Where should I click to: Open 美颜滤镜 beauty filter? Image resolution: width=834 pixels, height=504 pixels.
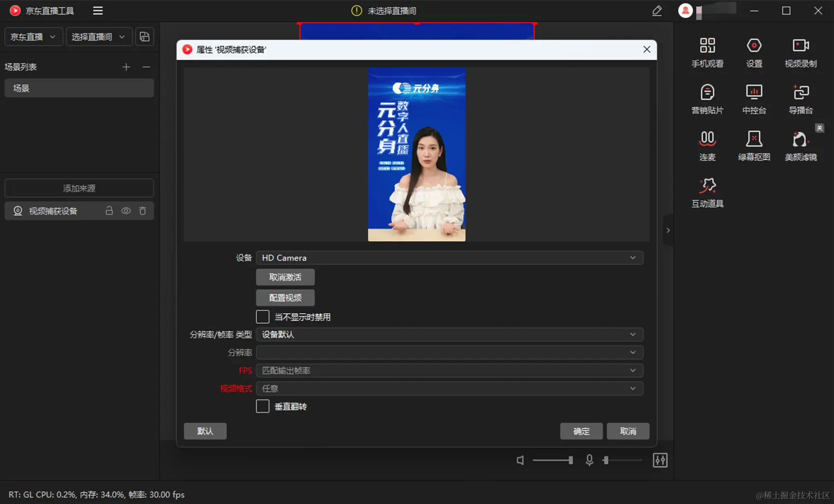pos(801,146)
